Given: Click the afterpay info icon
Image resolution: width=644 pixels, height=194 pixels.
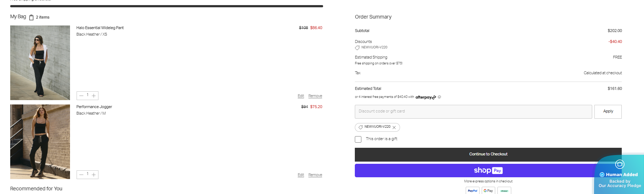Looking at the screenshot, I should [x=439, y=97].
